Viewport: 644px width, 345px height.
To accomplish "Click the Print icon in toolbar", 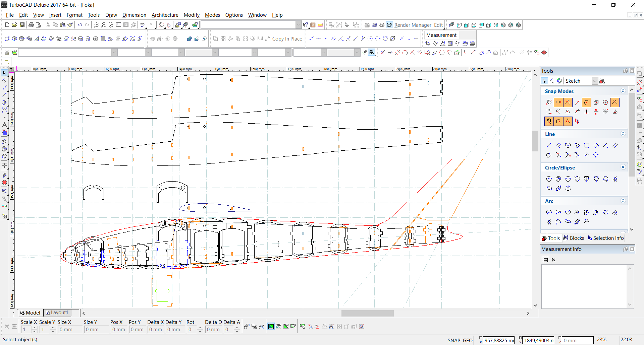I will pos(31,25).
